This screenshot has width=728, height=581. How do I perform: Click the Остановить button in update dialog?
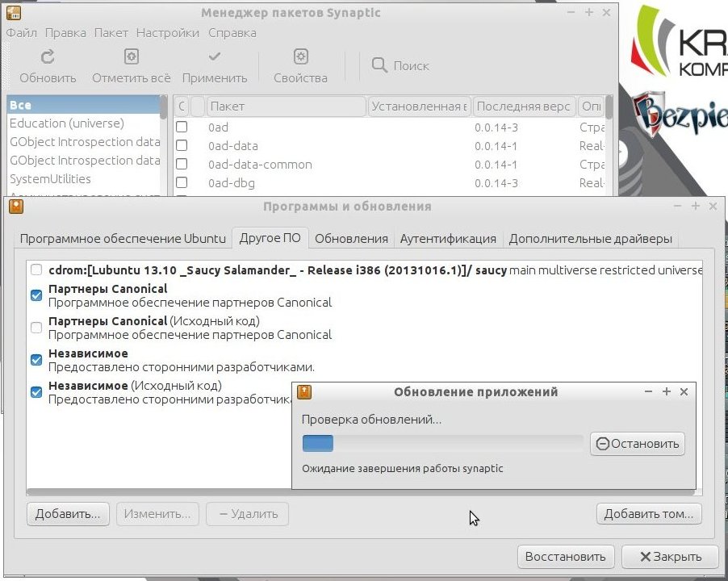[x=638, y=444]
